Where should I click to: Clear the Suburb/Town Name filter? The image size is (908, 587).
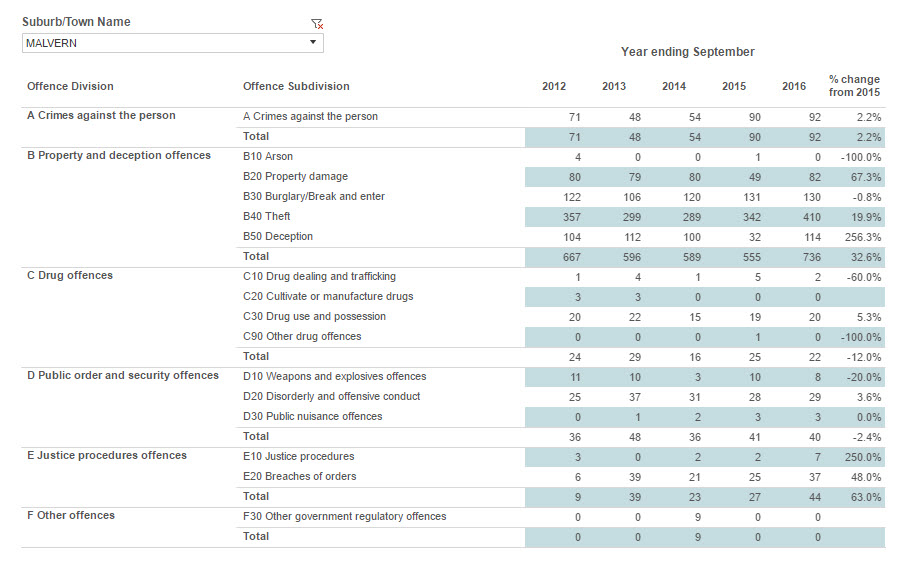pyautogui.click(x=317, y=23)
